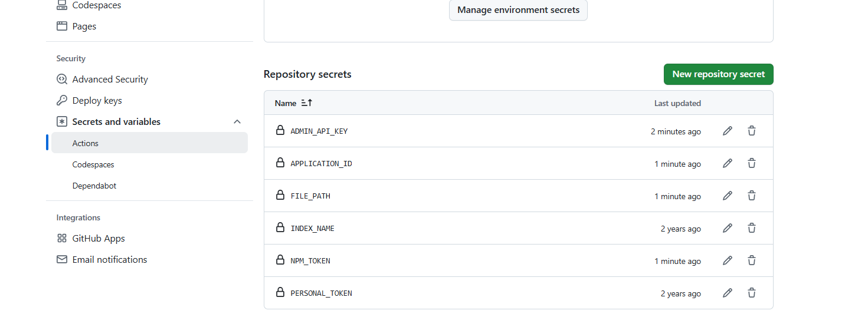The image size is (868, 317).
Task: Delete the NPM_TOKEN secret trash icon
Action: coord(752,260)
